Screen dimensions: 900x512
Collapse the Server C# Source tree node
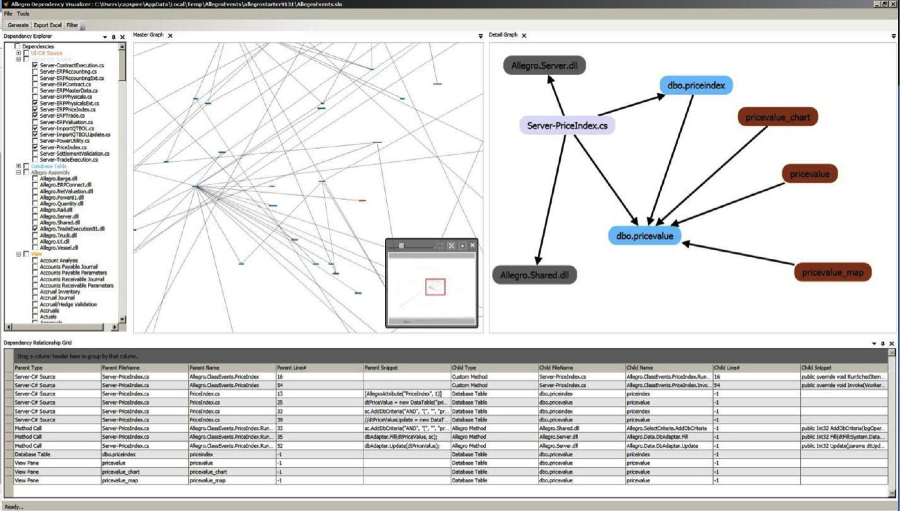click(18, 59)
